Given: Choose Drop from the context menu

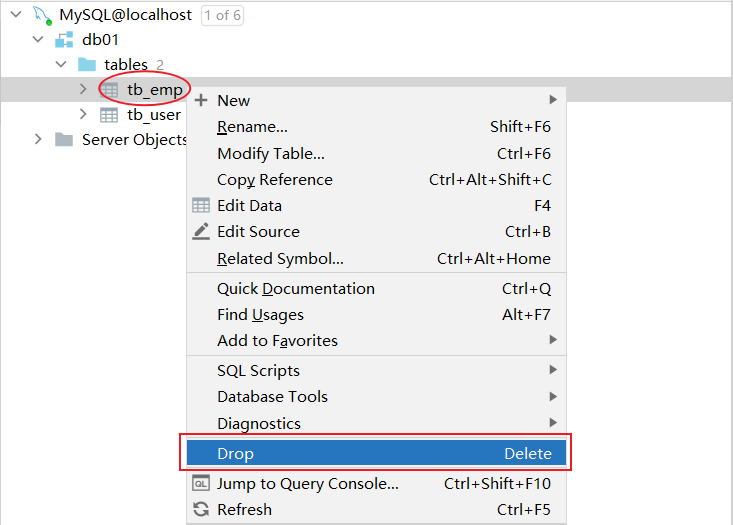Looking at the screenshot, I should [376, 454].
